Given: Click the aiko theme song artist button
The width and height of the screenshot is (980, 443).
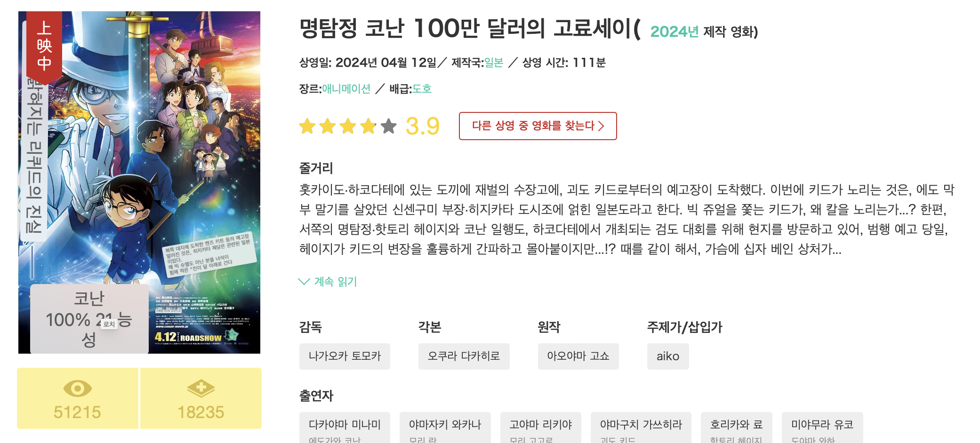Looking at the screenshot, I should [668, 356].
